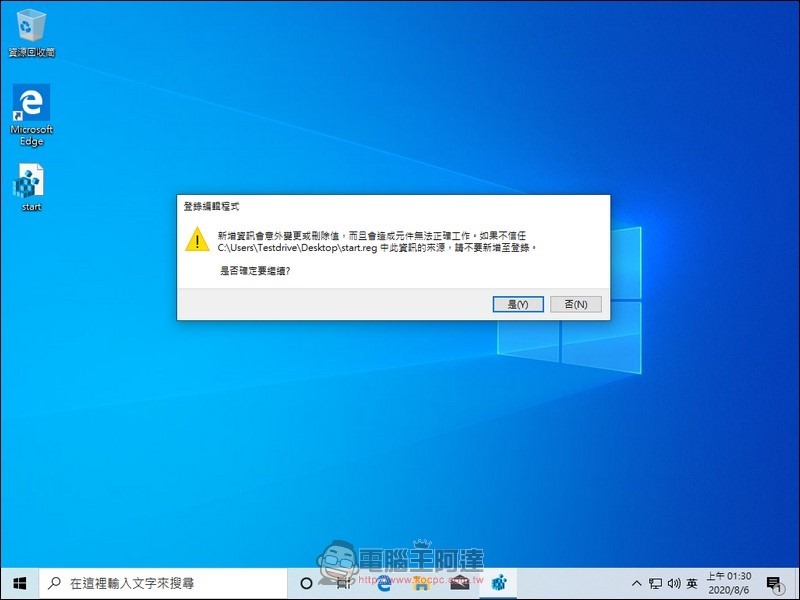The height and width of the screenshot is (600, 800).
Task: Open the volume control tray icon
Action: point(674,583)
